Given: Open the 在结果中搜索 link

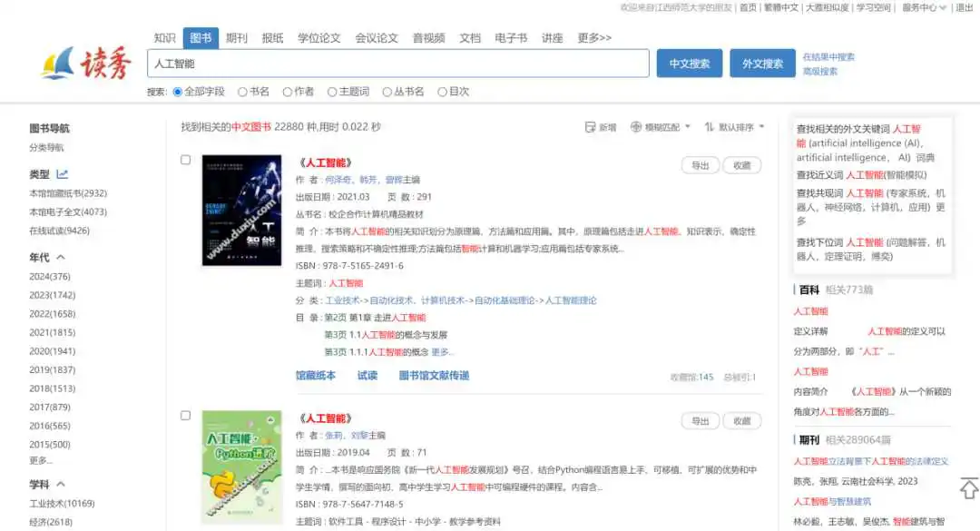Looking at the screenshot, I should 828,56.
